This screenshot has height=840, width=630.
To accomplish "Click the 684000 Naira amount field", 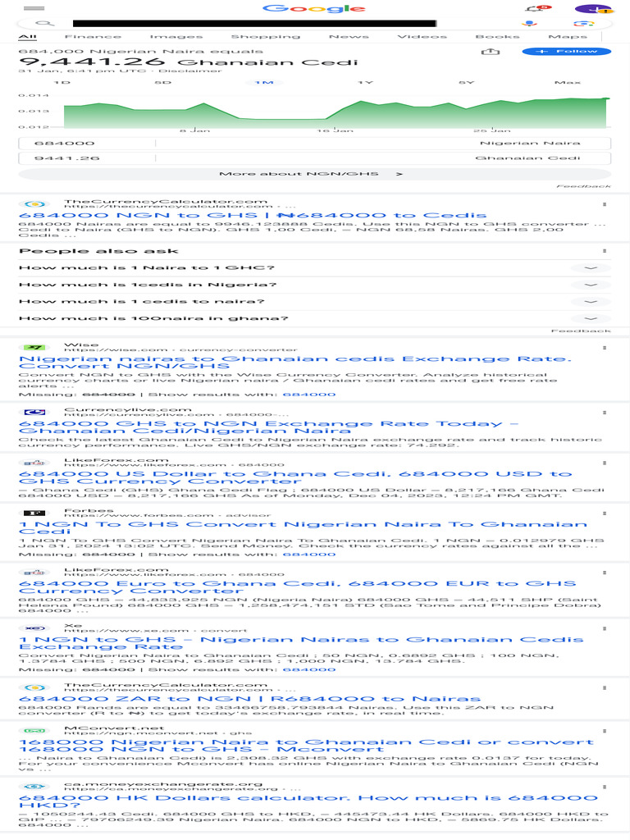I will (87, 143).
